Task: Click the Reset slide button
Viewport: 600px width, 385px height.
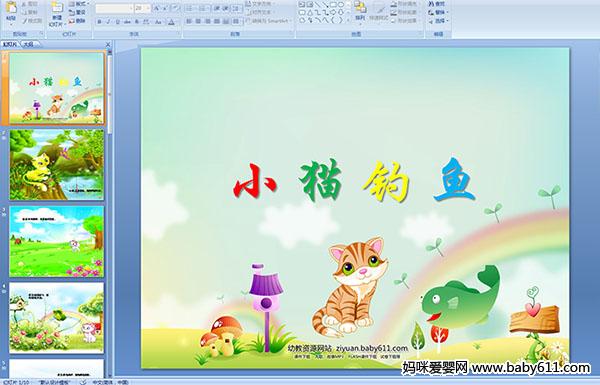Action: 78,13
